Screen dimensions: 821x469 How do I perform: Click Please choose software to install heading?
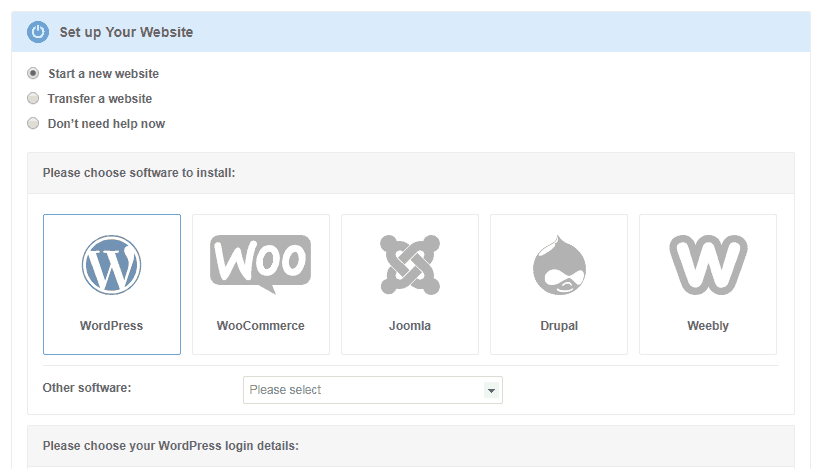[139, 173]
